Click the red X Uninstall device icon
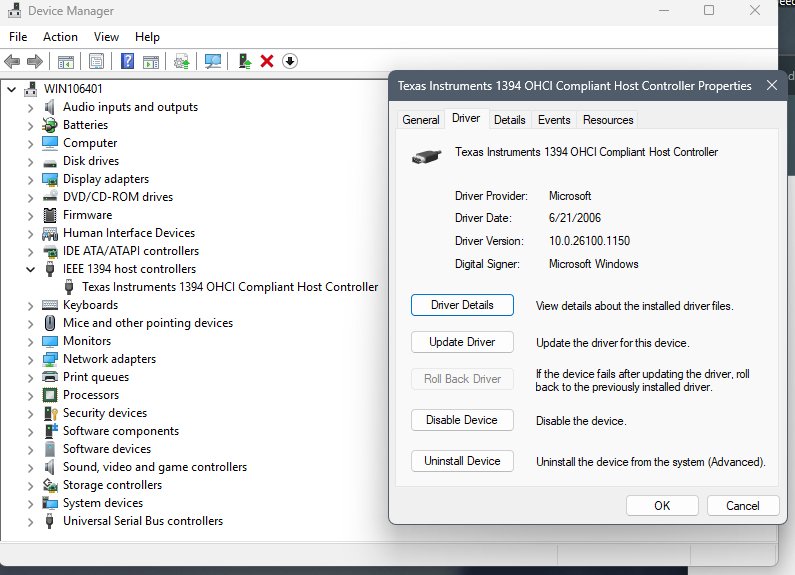This screenshot has width=795, height=575. click(x=267, y=62)
